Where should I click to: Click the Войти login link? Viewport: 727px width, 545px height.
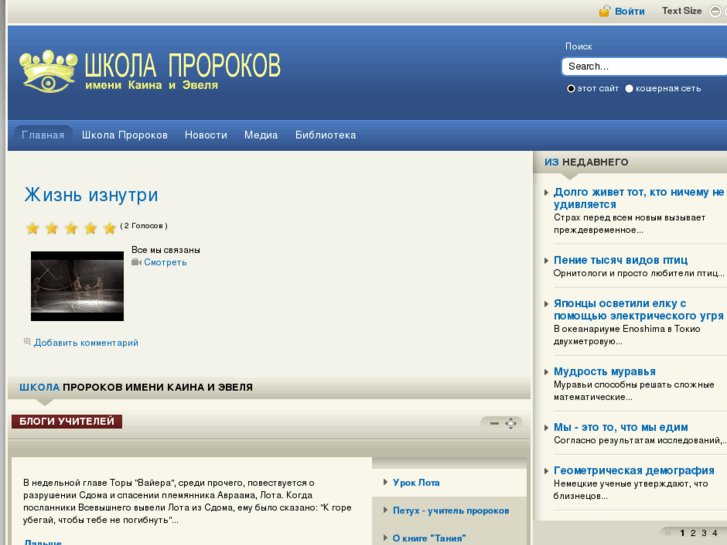coord(630,11)
